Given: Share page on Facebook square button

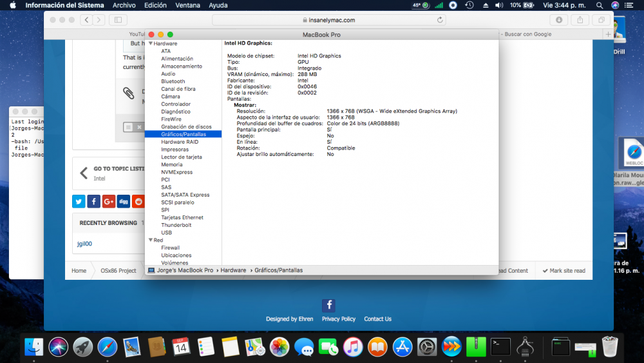Looking at the screenshot, I should click(93, 201).
